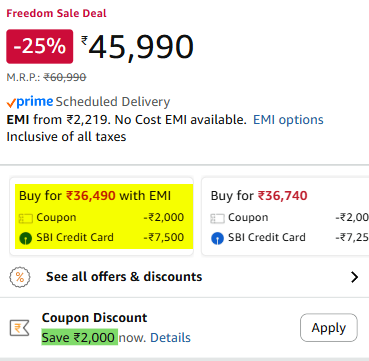
Task: Expand offers with the right chevron arrow
Action: click(355, 277)
